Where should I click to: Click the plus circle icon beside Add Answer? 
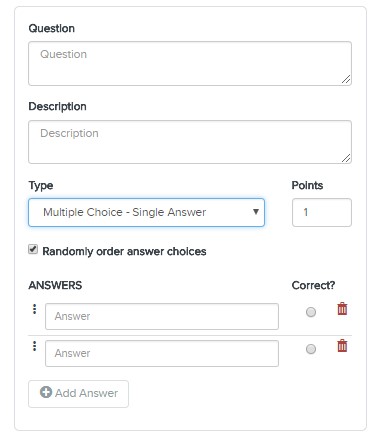tap(46, 392)
